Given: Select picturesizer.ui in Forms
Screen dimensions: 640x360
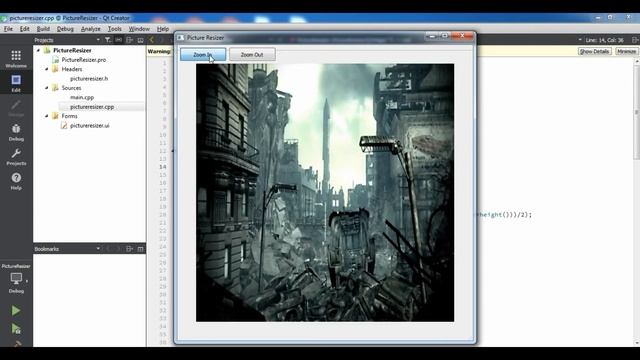Looking at the screenshot, I should pyautogui.click(x=89, y=125).
